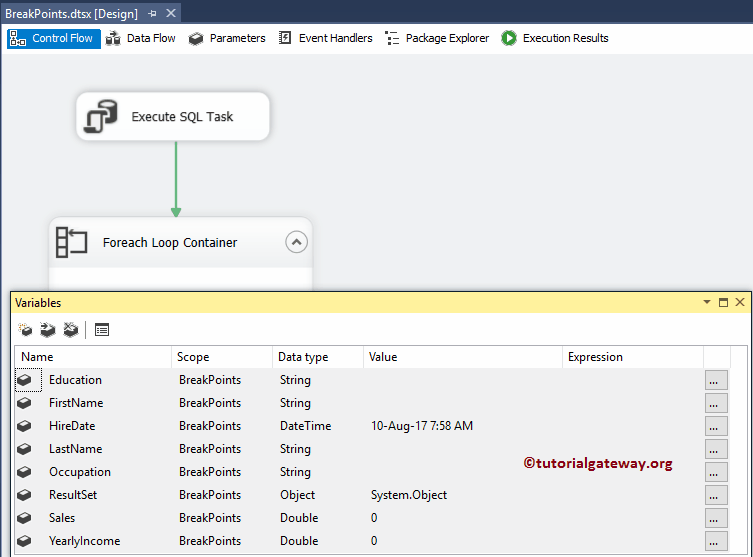Click the Add Variable icon in Variables toolbar
This screenshot has width=753, height=557.
pyautogui.click(x=25, y=329)
